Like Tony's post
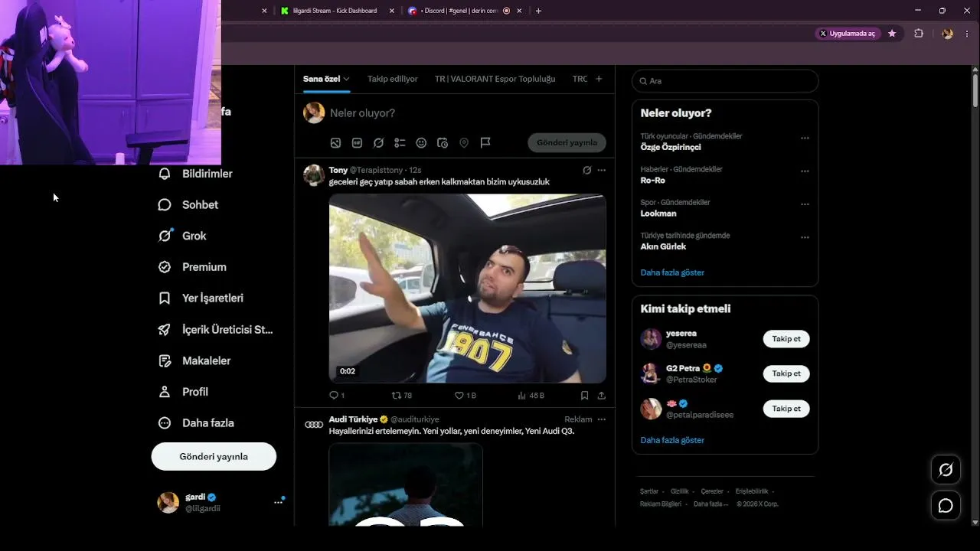The image size is (980, 551). click(x=459, y=396)
